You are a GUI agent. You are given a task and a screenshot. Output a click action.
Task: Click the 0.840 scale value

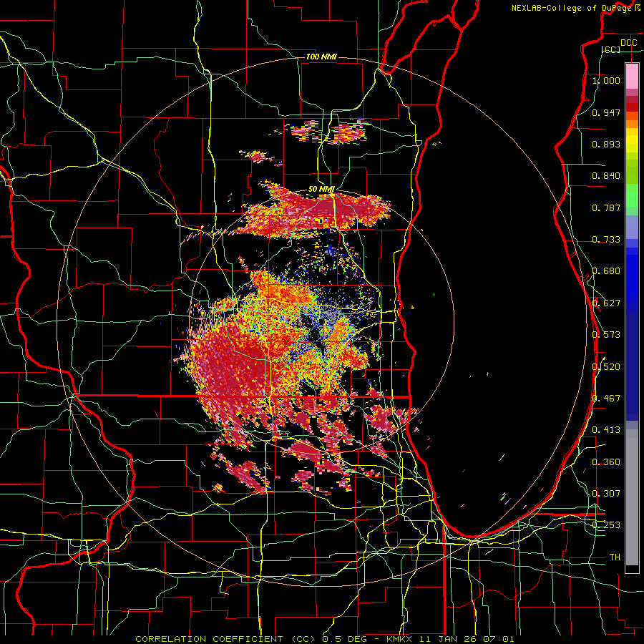click(606, 176)
